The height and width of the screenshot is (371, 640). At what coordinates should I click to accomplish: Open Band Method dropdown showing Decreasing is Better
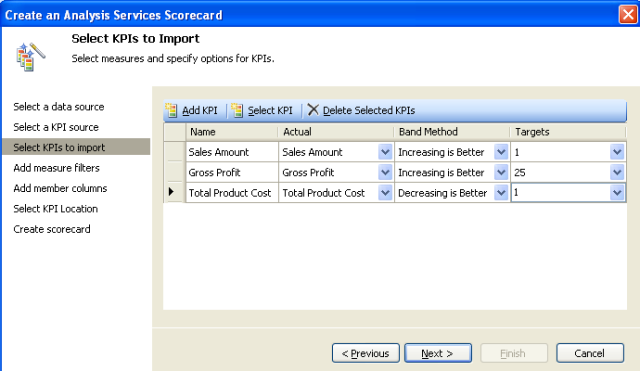click(501, 193)
